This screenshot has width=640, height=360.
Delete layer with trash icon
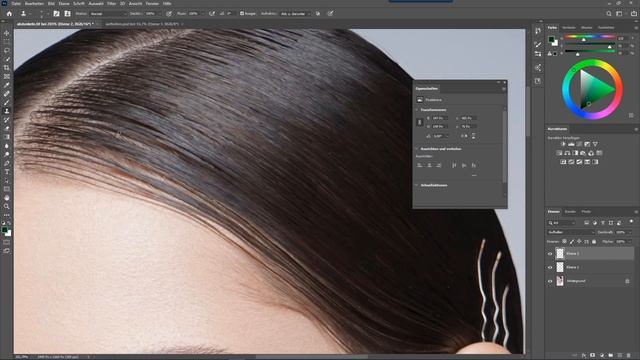point(629,356)
